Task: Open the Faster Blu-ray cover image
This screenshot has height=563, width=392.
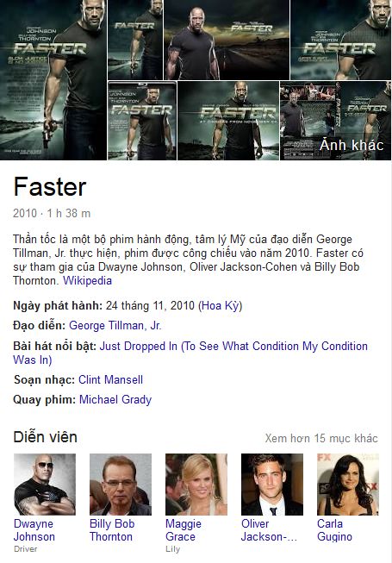Action: (142, 121)
